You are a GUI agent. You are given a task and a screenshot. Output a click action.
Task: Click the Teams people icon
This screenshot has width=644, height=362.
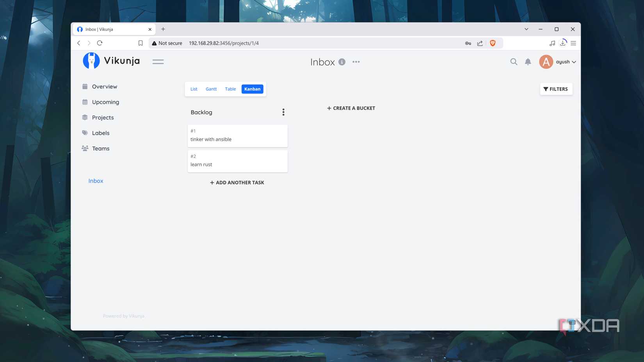click(85, 148)
